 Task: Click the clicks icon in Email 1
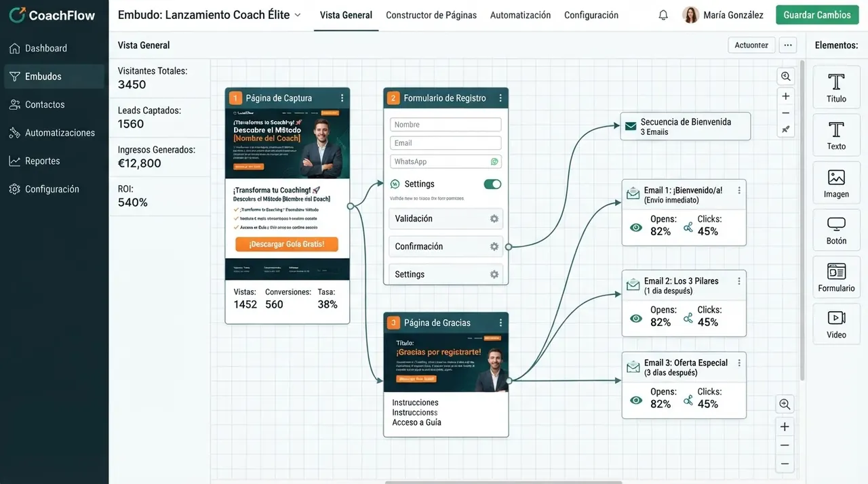point(688,227)
